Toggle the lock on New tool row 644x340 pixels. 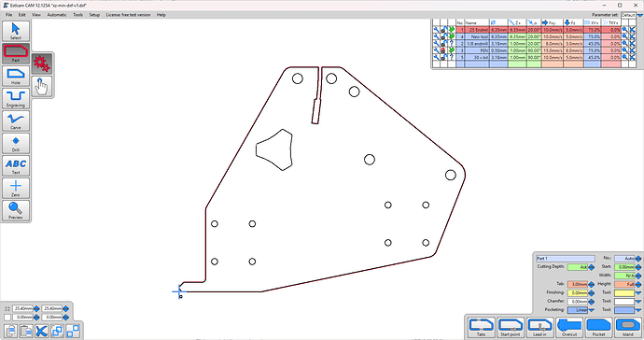444,36
